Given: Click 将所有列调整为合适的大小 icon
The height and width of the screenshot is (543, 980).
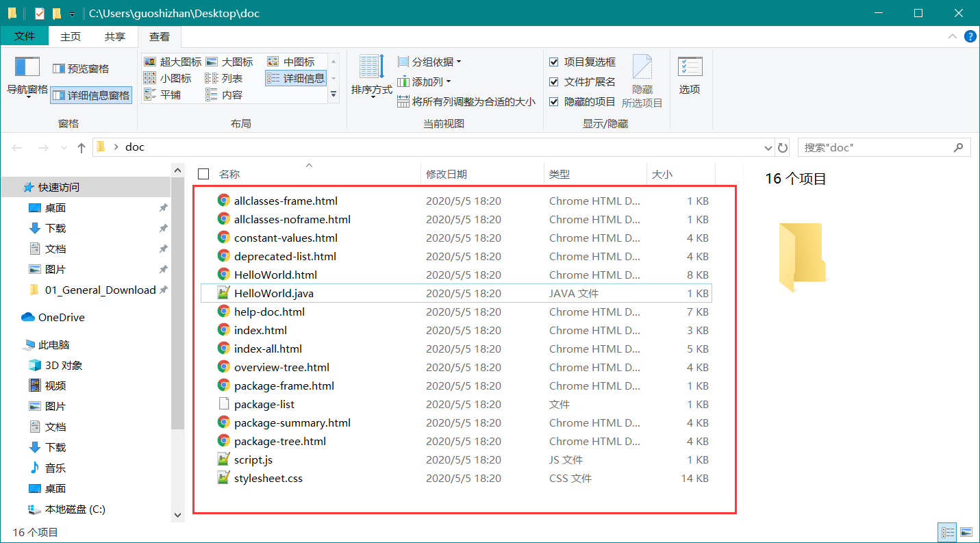Looking at the screenshot, I should (403, 102).
